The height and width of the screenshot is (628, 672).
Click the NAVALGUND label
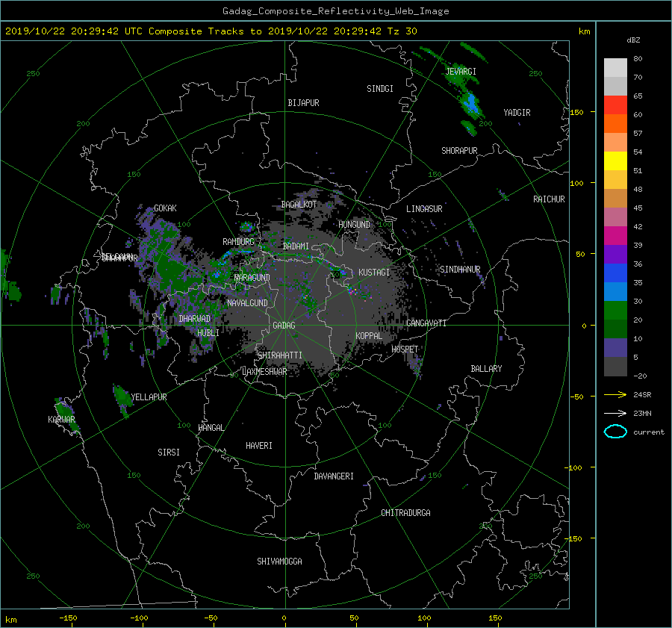tap(247, 303)
